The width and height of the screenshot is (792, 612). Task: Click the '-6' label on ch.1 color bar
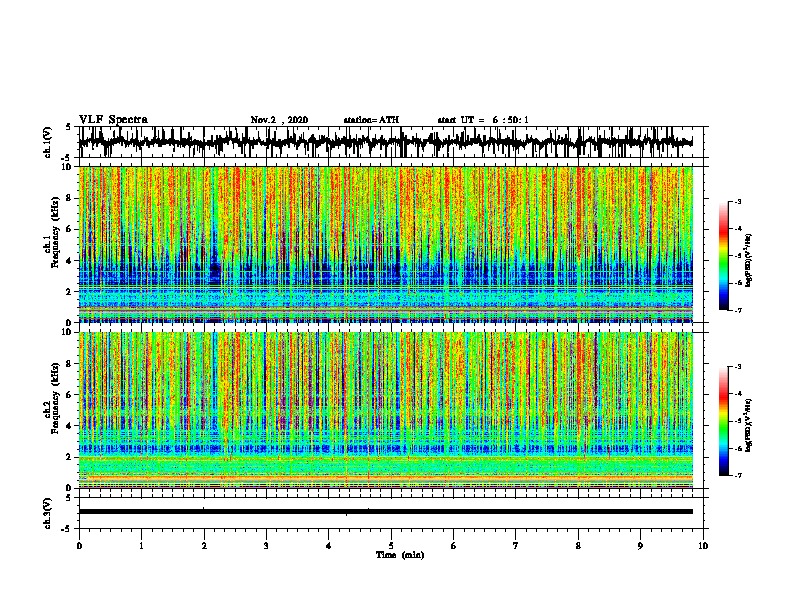pyautogui.click(x=738, y=283)
